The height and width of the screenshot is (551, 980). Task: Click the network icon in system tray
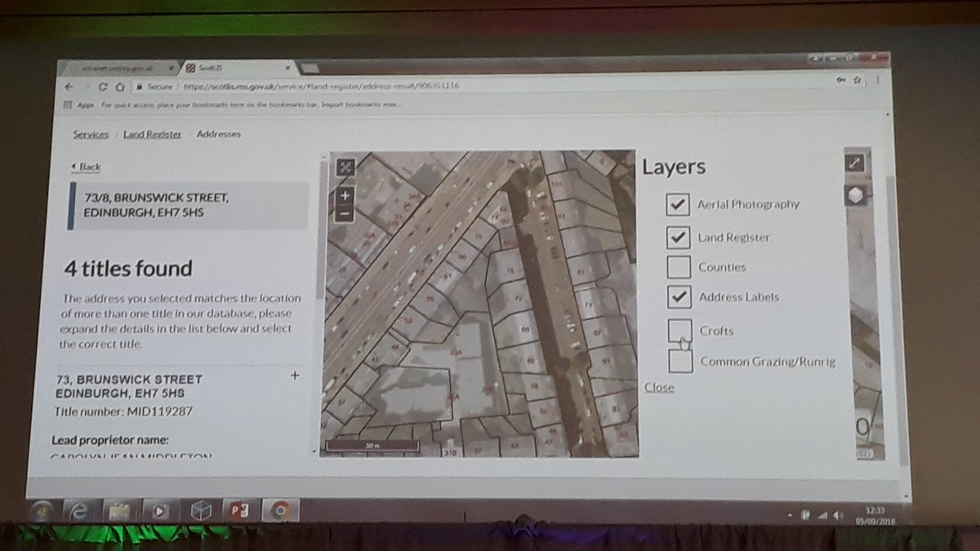[x=821, y=514]
